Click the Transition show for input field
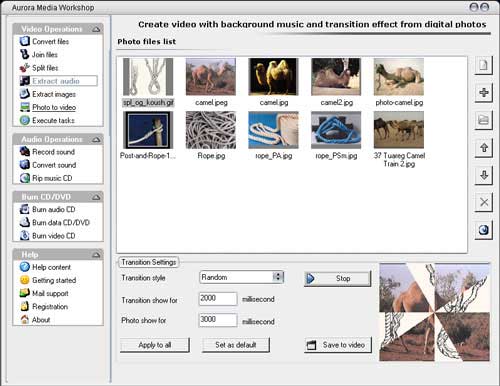 218,299
